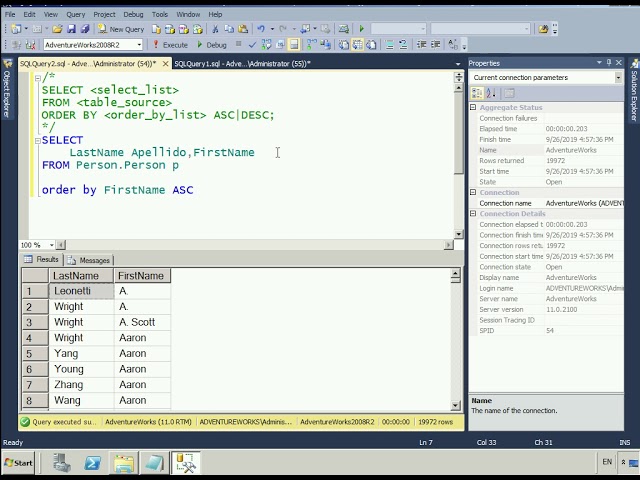Screen dimensions: 640x480
Task: Open the File menu
Action: click(x=10, y=14)
